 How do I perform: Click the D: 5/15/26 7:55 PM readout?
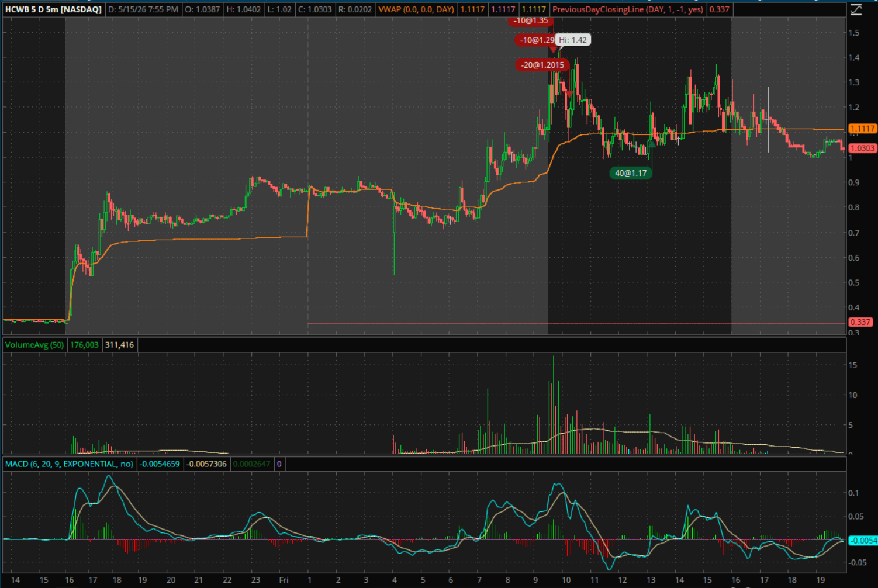[143, 9]
